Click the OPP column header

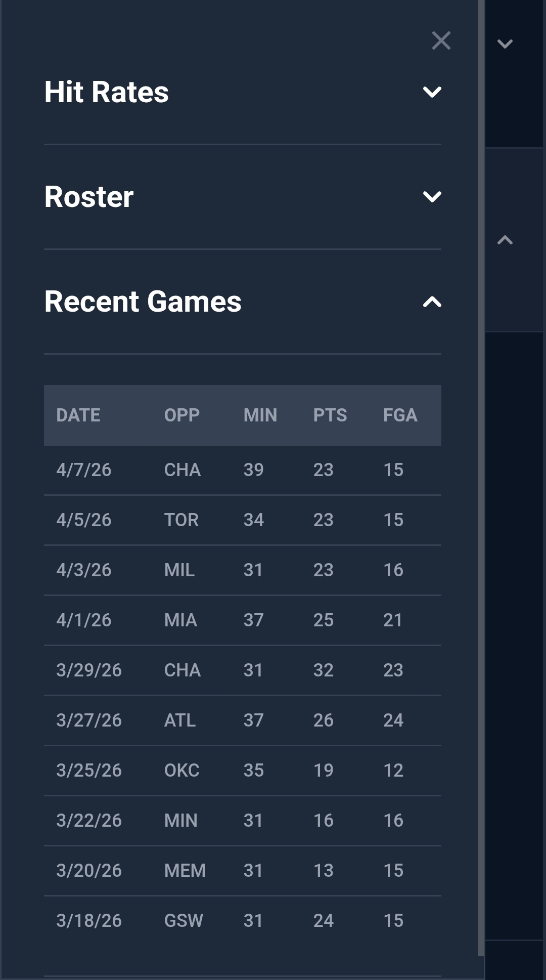tap(182, 415)
